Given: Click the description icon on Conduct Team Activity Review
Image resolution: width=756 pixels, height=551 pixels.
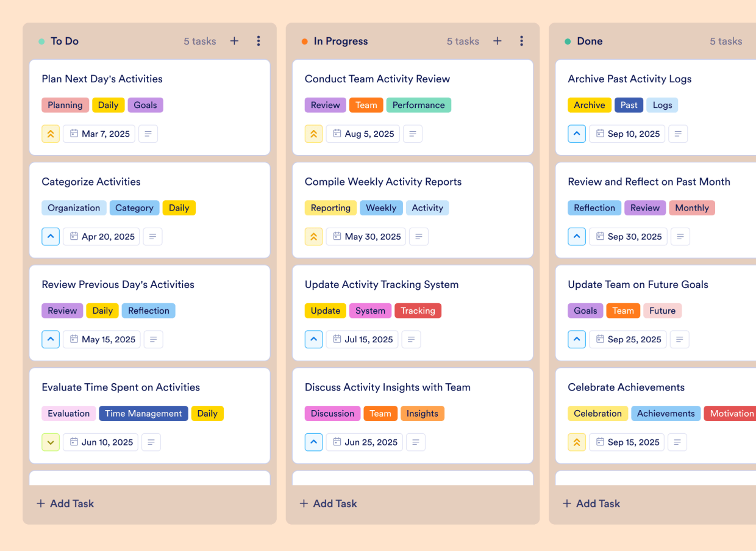Looking at the screenshot, I should point(413,134).
